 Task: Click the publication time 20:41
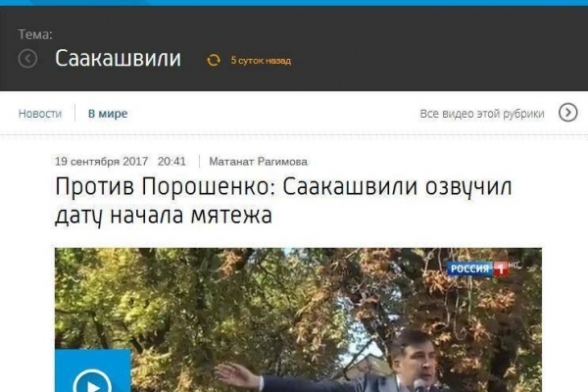click(171, 162)
